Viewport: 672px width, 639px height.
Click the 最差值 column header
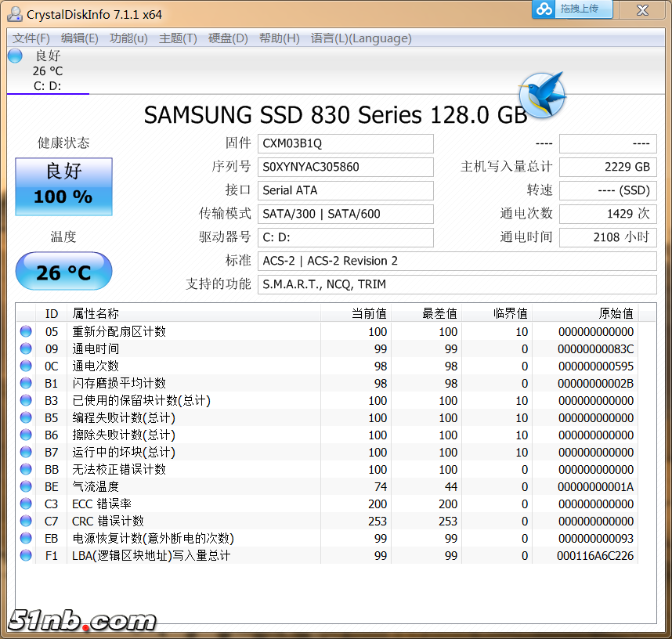click(x=426, y=314)
